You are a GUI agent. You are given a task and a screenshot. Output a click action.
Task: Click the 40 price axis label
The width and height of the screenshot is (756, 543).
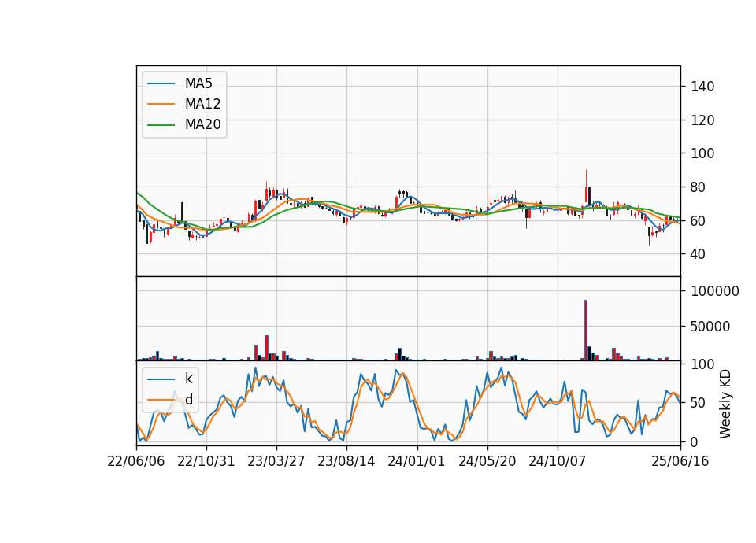tap(699, 254)
